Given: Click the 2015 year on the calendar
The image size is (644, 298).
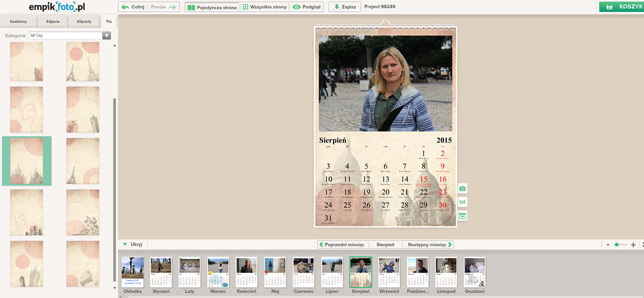Looking at the screenshot, I should coord(444,140).
